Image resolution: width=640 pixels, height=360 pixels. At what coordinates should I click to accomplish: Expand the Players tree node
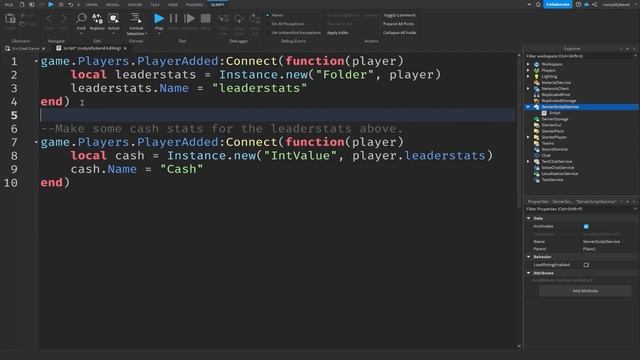pyautogui.click(x=528, y=70)
